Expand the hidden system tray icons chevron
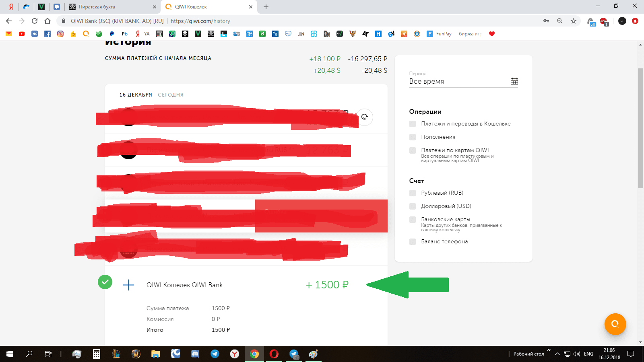 point(557,354)
